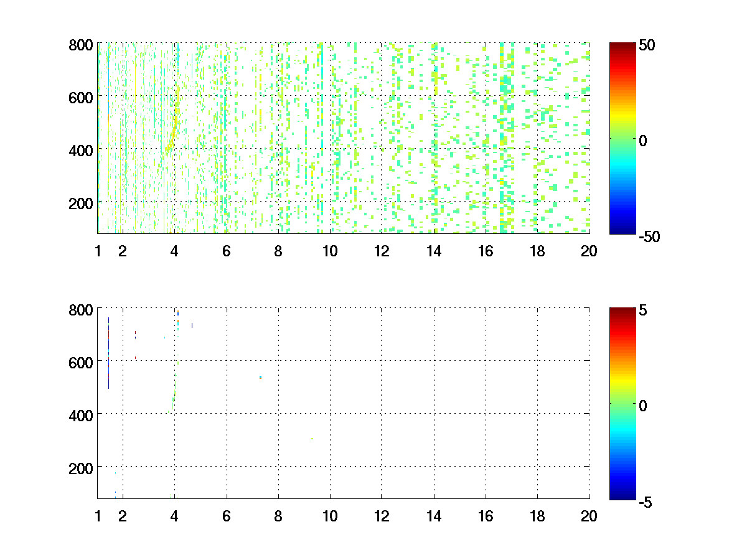Click x-axis tick "16" under the sparse plot
The height and width of the screenshot is (560, 747).
click(x=486, y=516)
